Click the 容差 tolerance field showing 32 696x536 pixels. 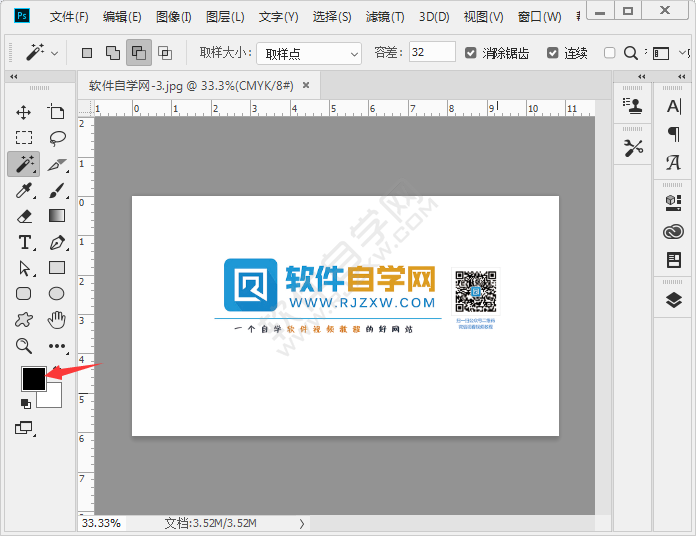click(432, 52)
